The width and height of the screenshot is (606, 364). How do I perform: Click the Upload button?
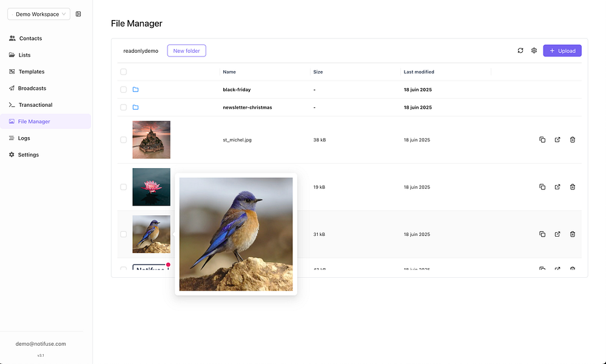[x=562, y=50]
